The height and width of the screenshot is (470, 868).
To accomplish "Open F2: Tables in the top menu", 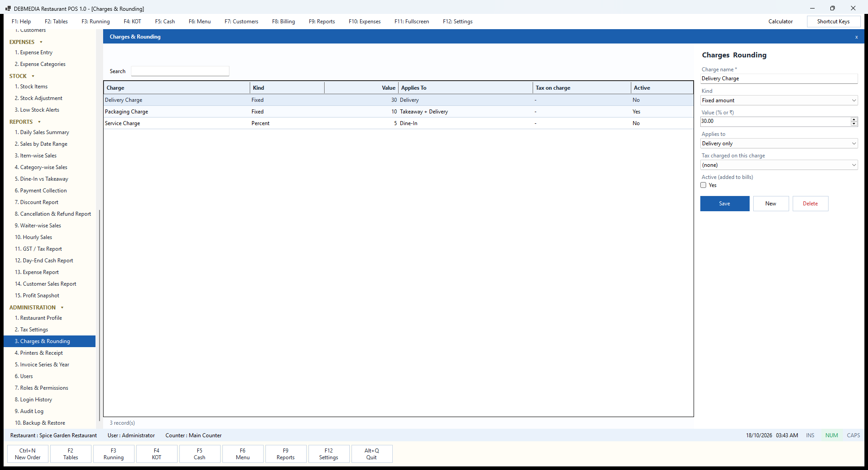I will [x=56, y=22].
